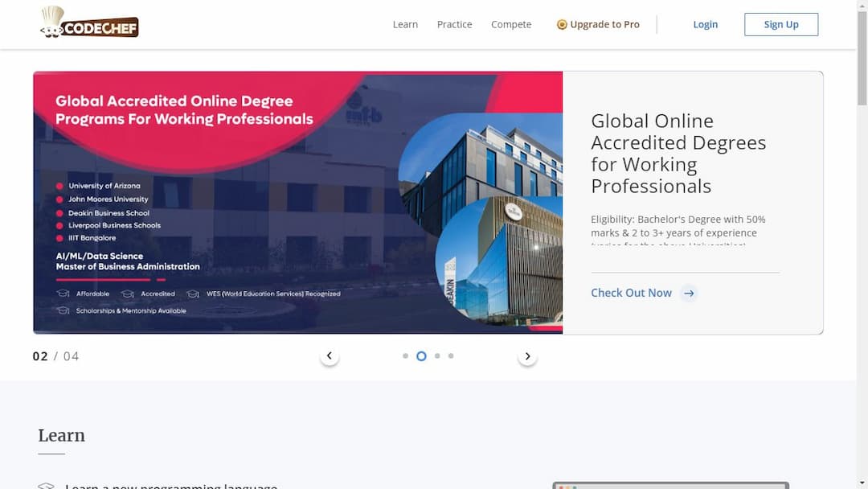
Task: Click the Pro badge coin icon
Action: click(562, 25)
